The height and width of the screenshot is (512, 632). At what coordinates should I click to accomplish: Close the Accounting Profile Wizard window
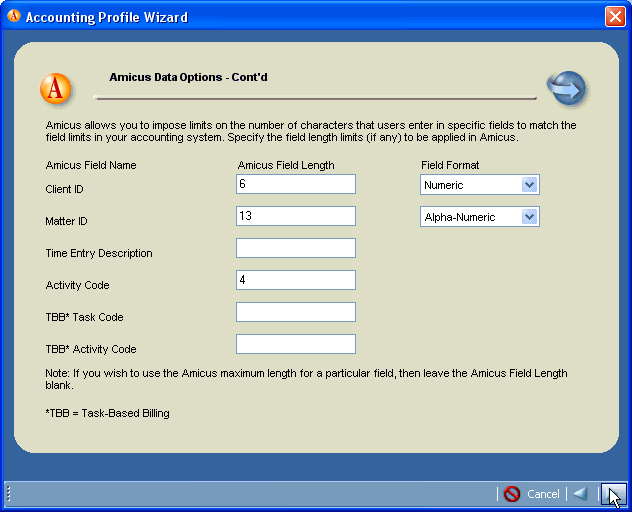tap(614, 17)
